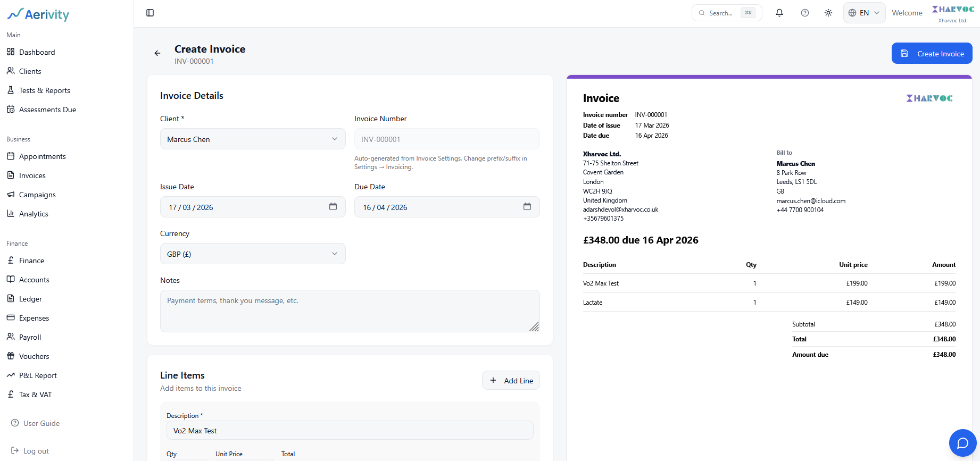Open the EN language selector
Screen dimensions: 980x461
pos(863,13)
